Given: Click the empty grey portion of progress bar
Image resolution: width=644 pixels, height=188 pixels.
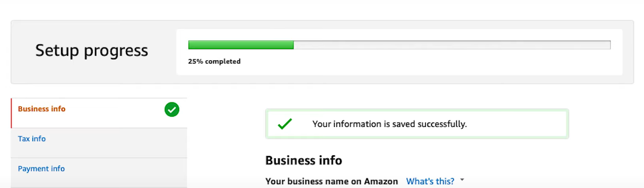Looking at the screenshot, I should [452, 45].
